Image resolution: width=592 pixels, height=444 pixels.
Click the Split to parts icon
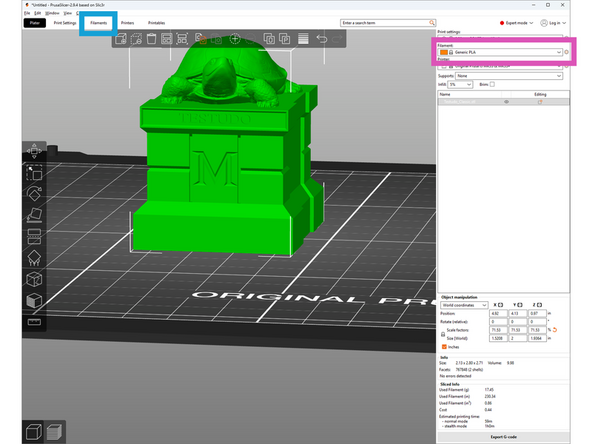pyautogui.click(x=284, y=39)
